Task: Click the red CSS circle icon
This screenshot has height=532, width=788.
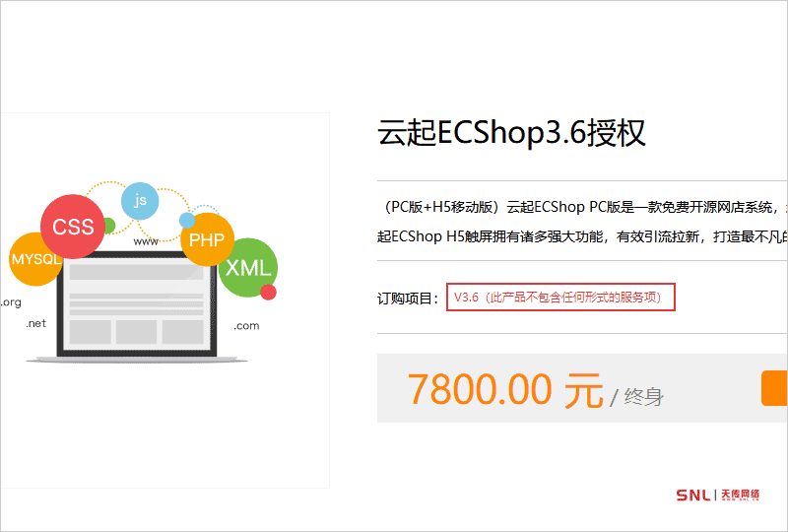Action: click(73, 227)
